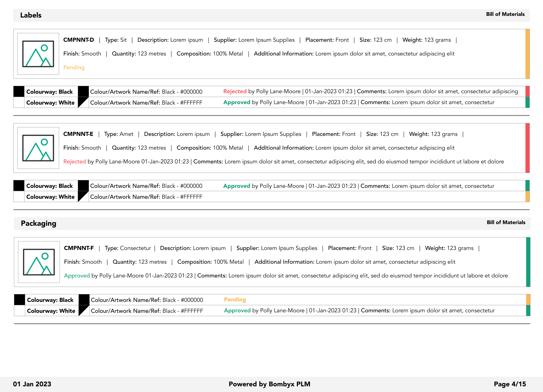The height and width of the screenshot is (392, 543).
Task: Click Type: Sit in the CMPNNT-D card
Action: coord(116,40)
